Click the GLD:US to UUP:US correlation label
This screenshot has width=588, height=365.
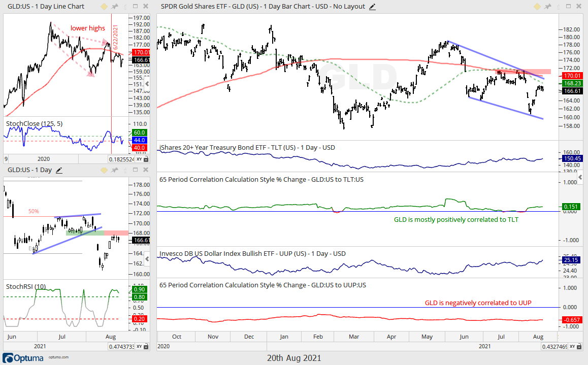(x=263, y=285)
